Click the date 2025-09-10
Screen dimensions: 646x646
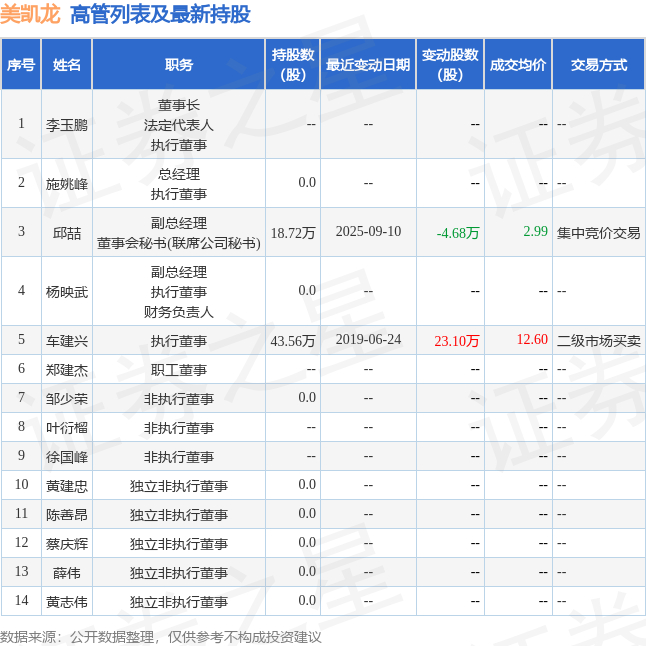click(x=368, y=231)
